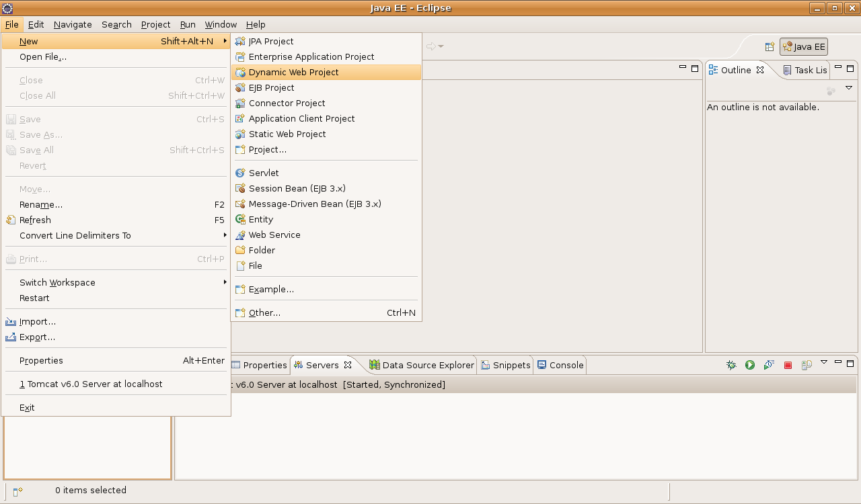This screenshot has height=504, width=861.
Task: Close the Servers view
Action: (348, 365)
